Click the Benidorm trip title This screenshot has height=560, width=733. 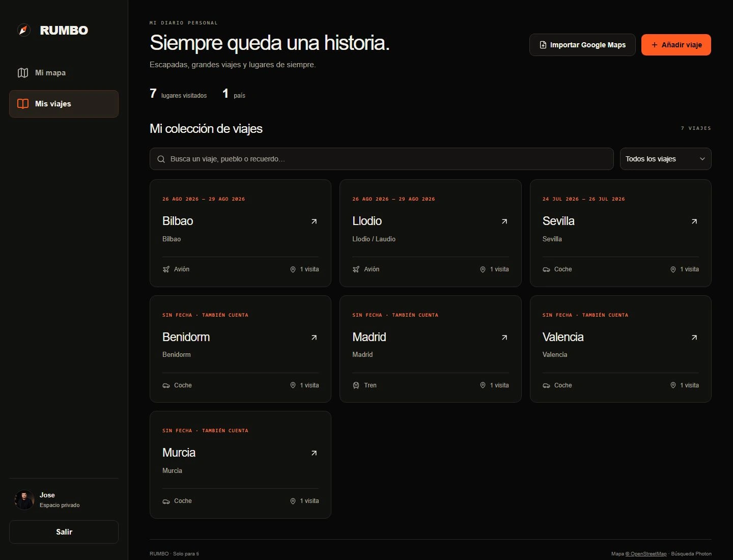coord(186,337)
